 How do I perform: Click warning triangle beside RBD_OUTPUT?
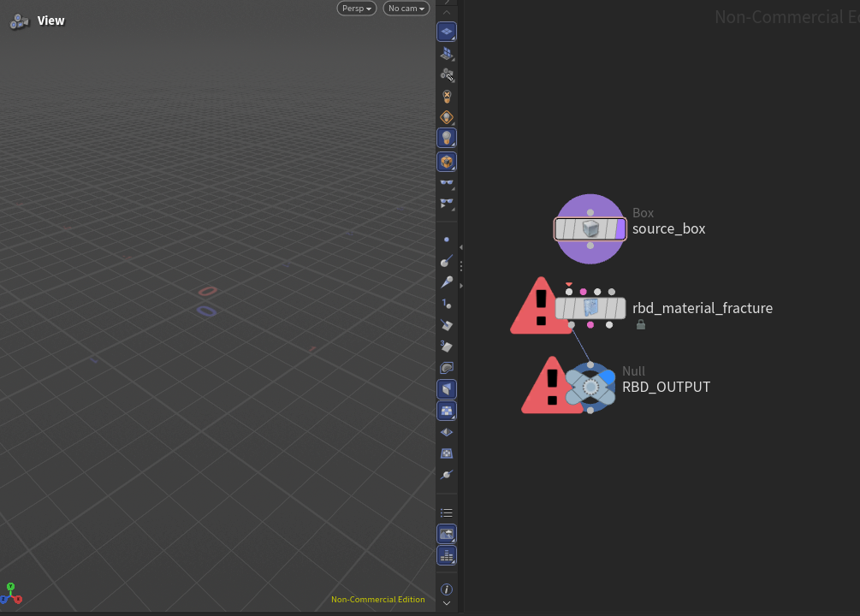point(552,386)
